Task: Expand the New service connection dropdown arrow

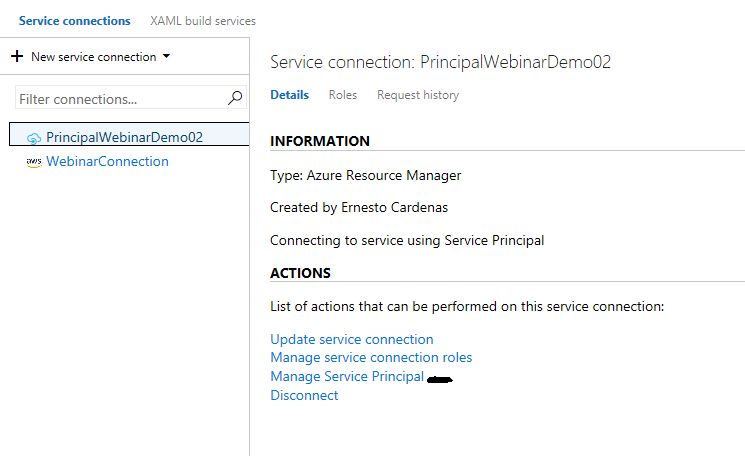Action: [x=166, y=56]
